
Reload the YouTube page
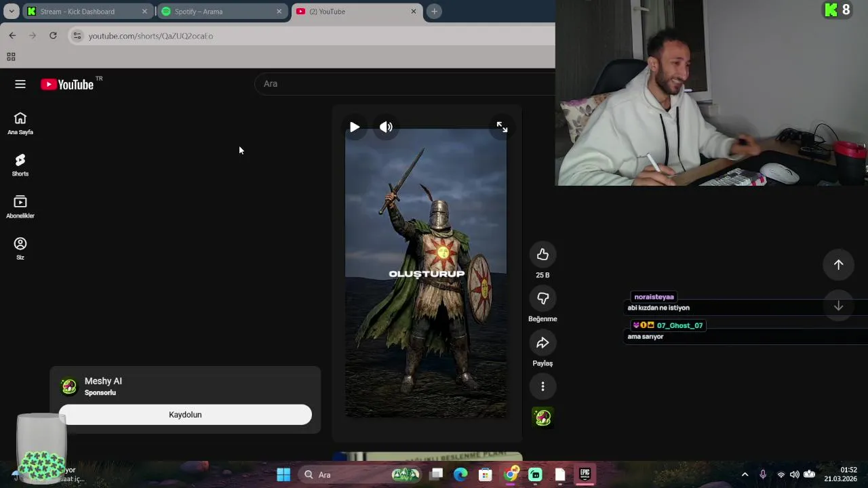click(x=53, y=35)
